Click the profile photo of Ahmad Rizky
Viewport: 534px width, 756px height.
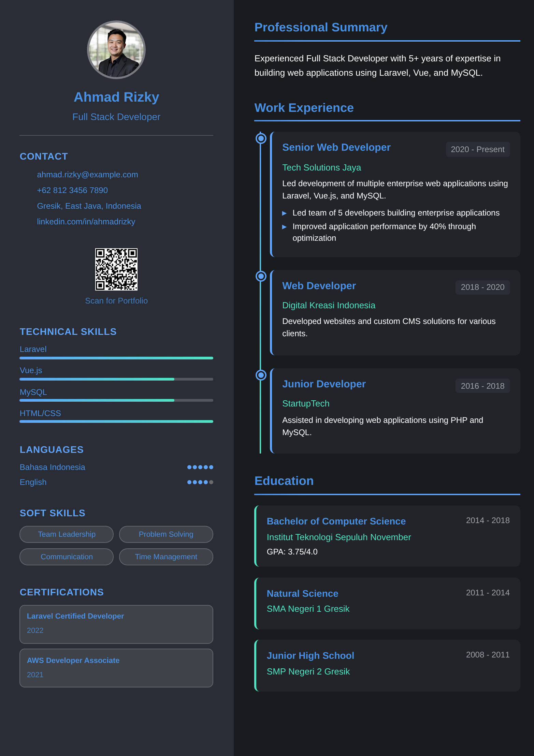pyautogui.click(x=116, y=50)
